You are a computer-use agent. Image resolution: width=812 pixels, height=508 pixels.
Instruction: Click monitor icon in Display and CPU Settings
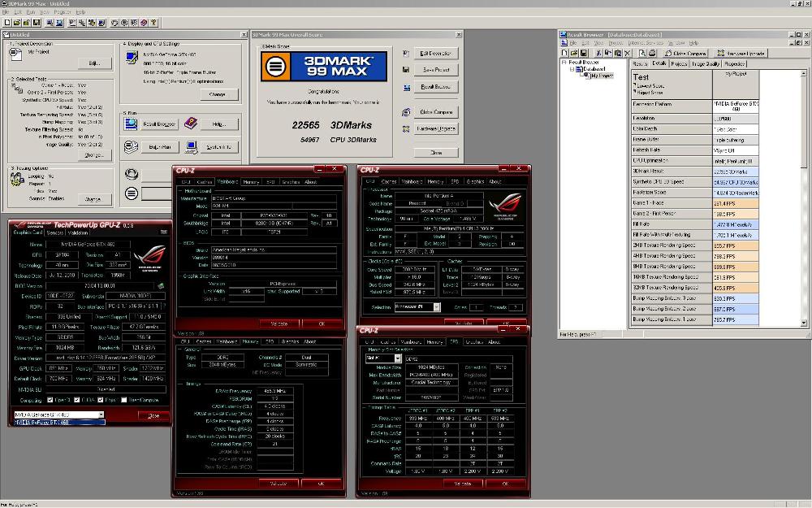click(x=132, y=57)
